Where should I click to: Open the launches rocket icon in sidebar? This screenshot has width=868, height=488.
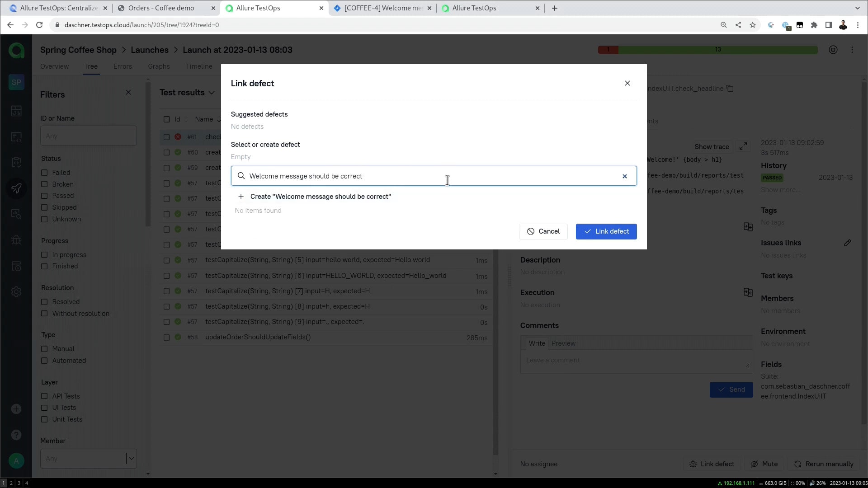[16, 188]
